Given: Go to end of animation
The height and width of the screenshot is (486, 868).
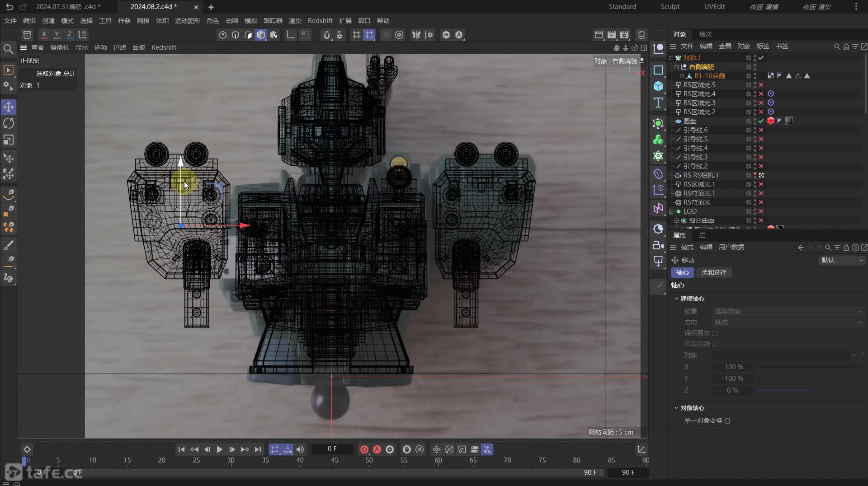Looking at the screenshot, I should pos(258,449).
